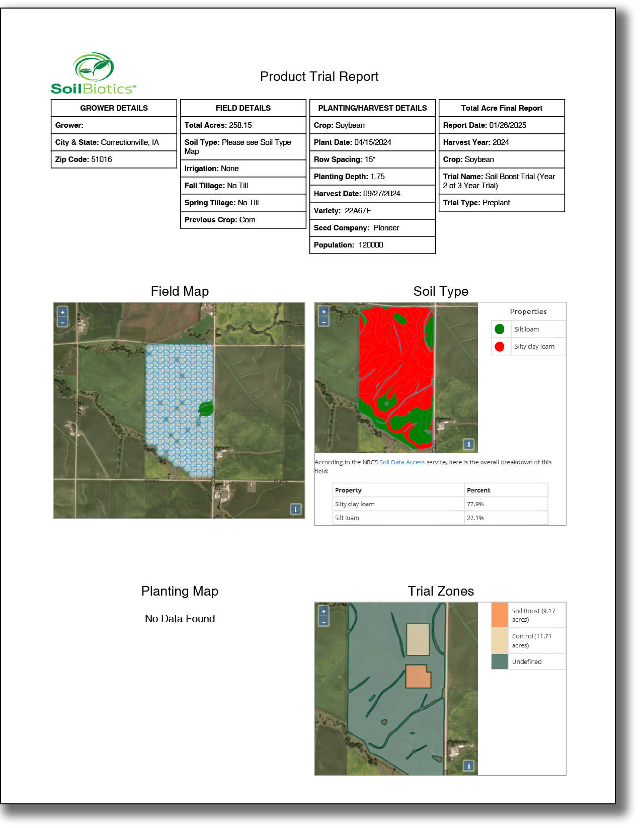Click the 'Trial Zones' heading

pos(441,591)
